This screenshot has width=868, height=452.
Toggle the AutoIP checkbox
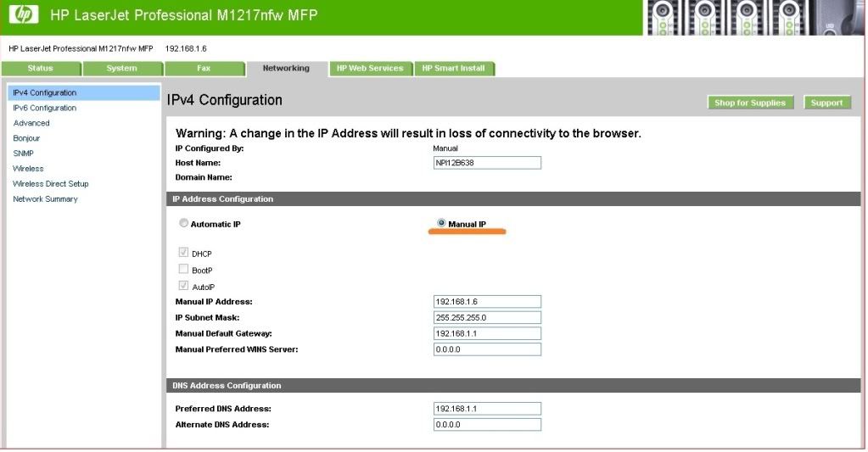pyautogui.click(x=183, y=286)
